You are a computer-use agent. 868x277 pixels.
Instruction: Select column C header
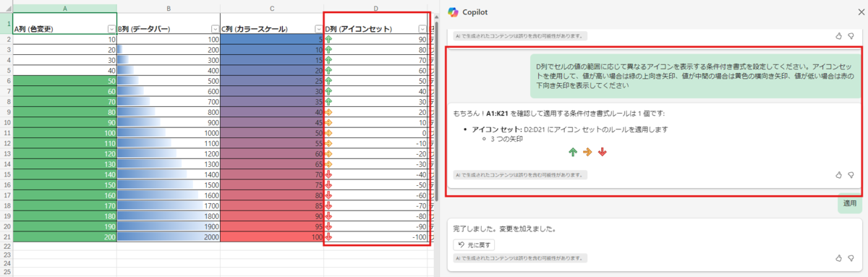pyautogui.click(x=272, y=8)
